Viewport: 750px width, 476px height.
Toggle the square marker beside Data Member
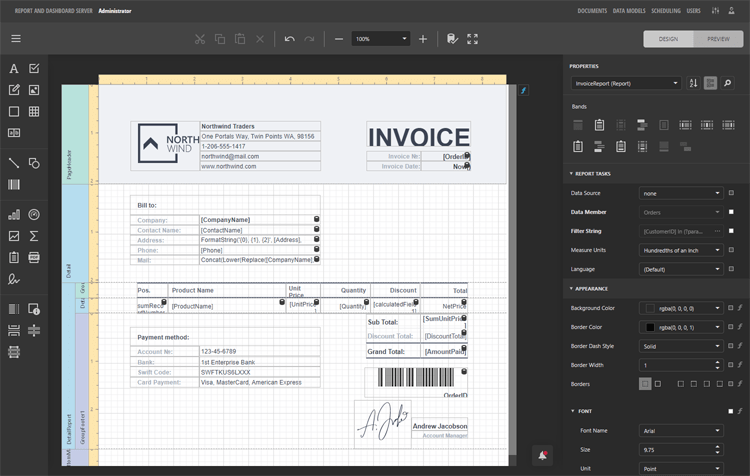(731, 212)
